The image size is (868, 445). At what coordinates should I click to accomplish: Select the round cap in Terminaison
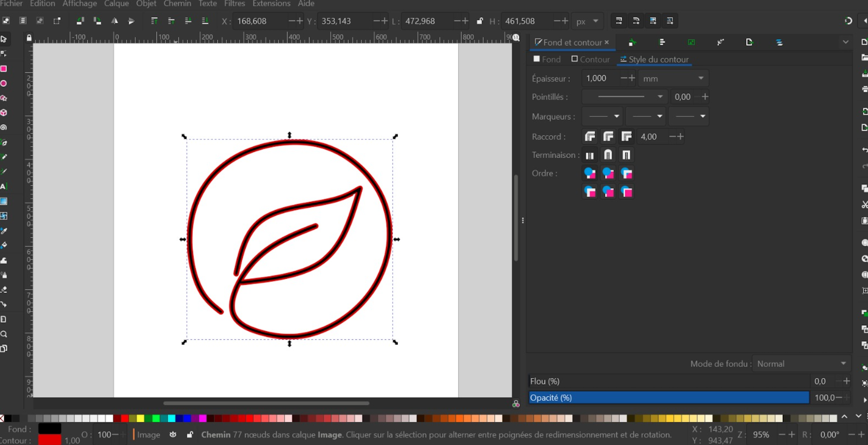(608, 155)
